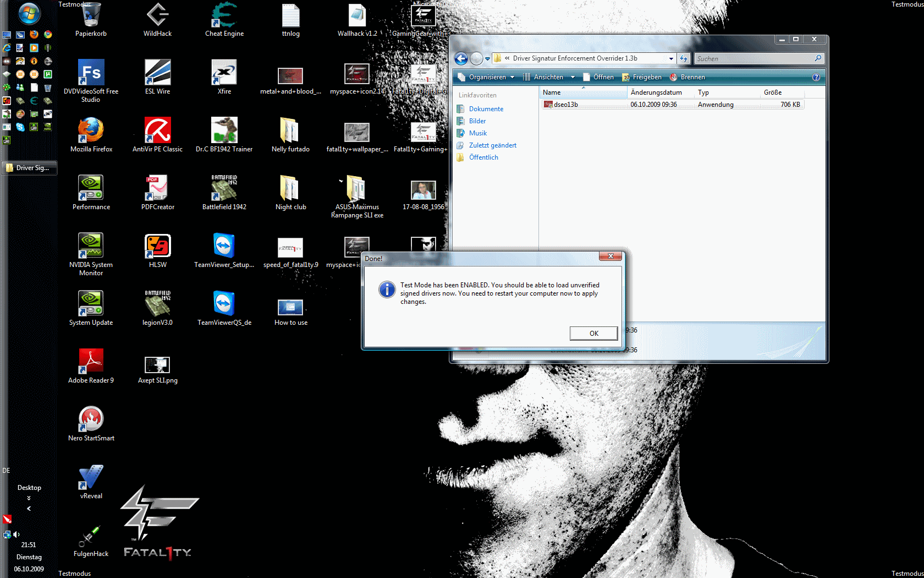This screenshot has height=578, width=924.
Task: Expand the address bar history dropdown
Action: point(671,58)
